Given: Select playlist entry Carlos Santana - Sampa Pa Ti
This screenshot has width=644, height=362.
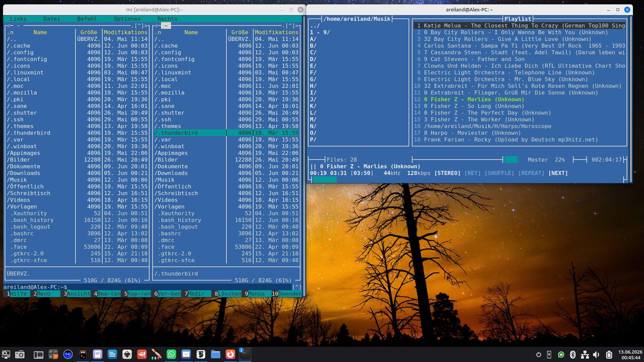Looking at the screenshot, I should point(520,46).
